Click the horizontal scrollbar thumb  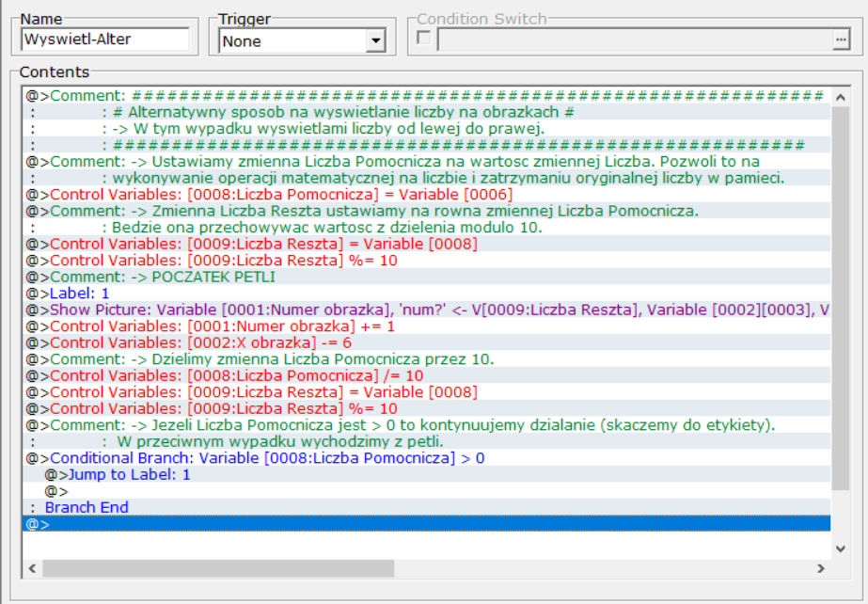[x=218, y=568]
